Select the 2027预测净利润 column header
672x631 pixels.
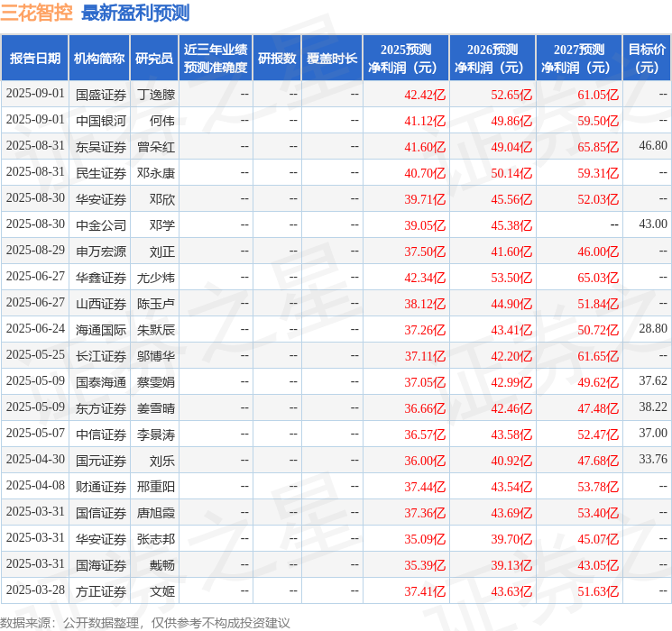579,59
